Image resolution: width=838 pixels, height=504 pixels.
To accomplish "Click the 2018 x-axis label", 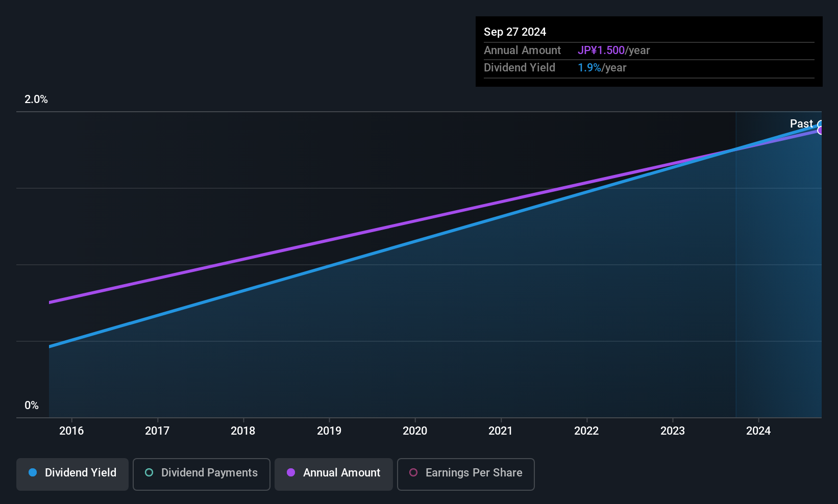I will point(243,431).
